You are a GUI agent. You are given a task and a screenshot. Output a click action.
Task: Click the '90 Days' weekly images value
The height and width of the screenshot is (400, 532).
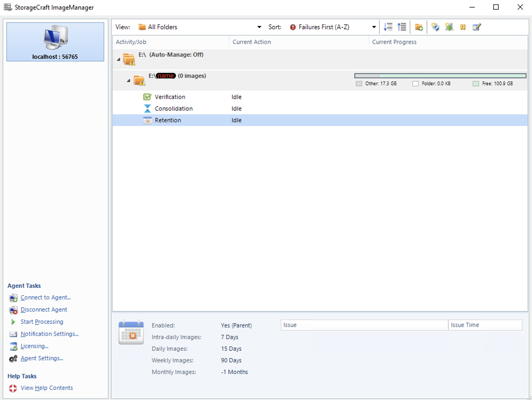(x=231, y=360)
